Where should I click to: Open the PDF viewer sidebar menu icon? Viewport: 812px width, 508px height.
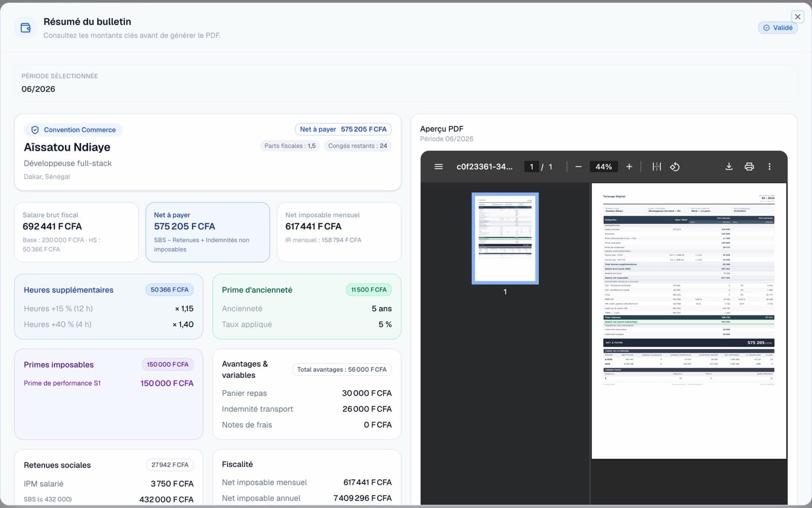(x=438, y=167)
